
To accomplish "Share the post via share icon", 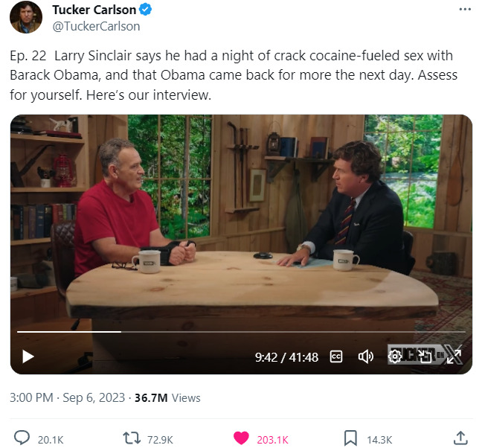I will (x=460, y=438).
